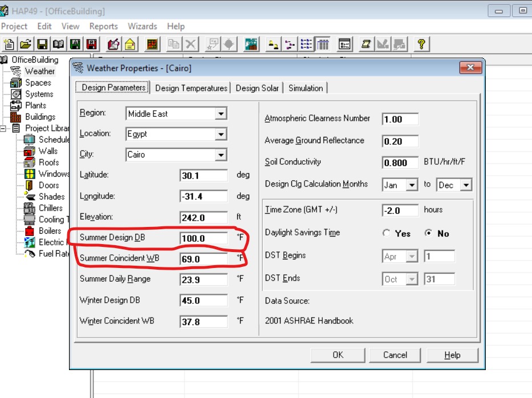Close the Weather Properties dialog

tap(470, 67)
